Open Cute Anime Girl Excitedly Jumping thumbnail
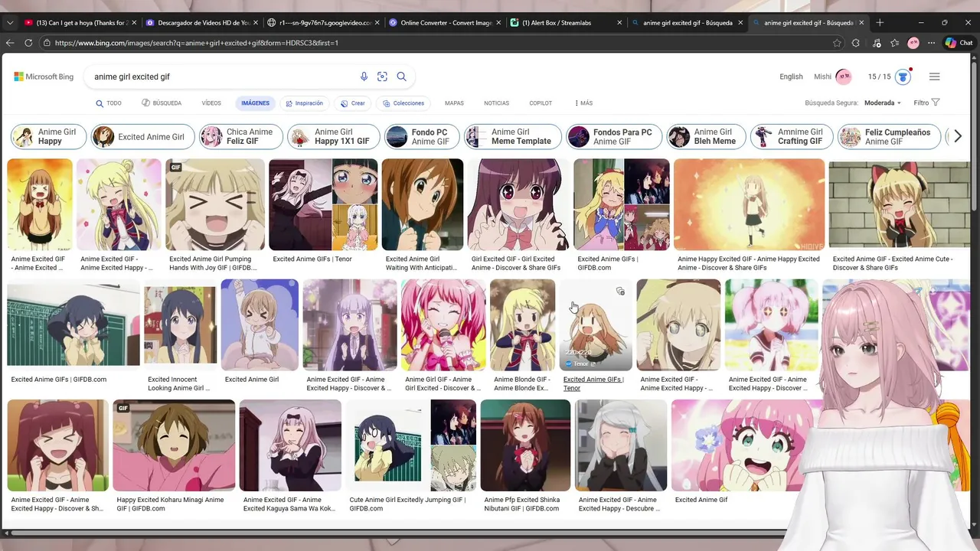 pos(410,445)
